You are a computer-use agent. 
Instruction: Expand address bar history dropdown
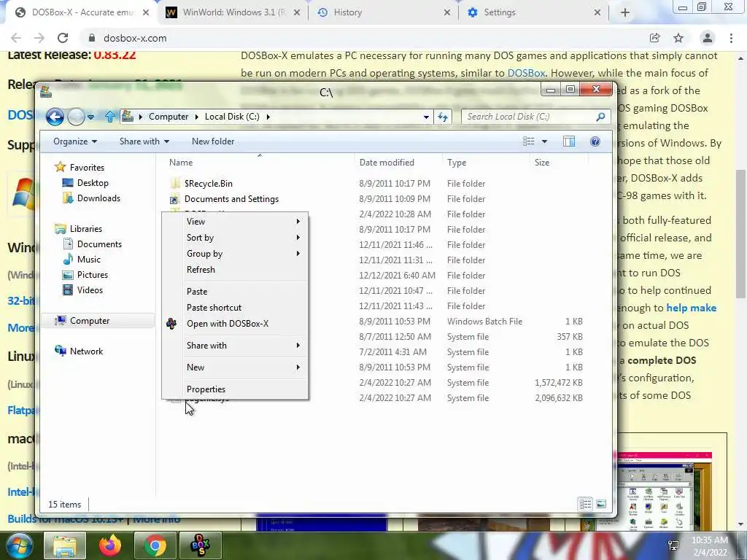[x=426, y=117]
